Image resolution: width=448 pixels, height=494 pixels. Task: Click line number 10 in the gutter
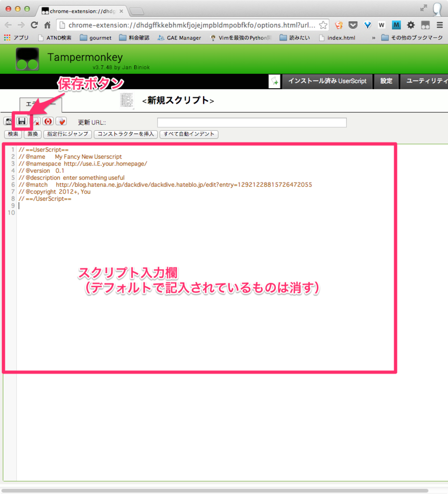[12, 213]
